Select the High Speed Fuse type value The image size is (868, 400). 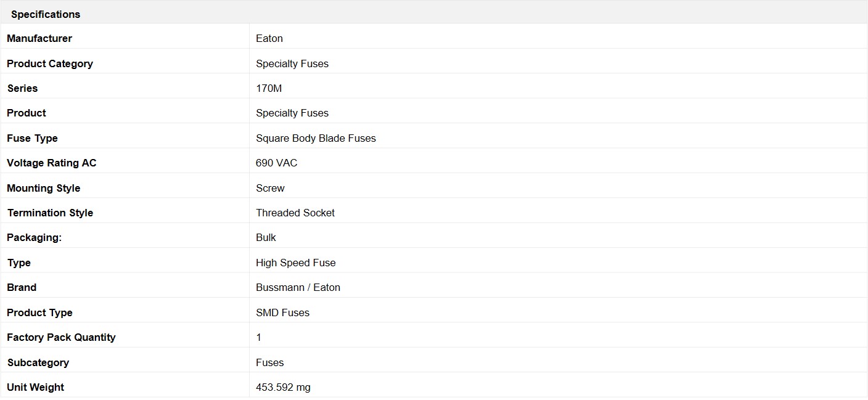[296, 263]
